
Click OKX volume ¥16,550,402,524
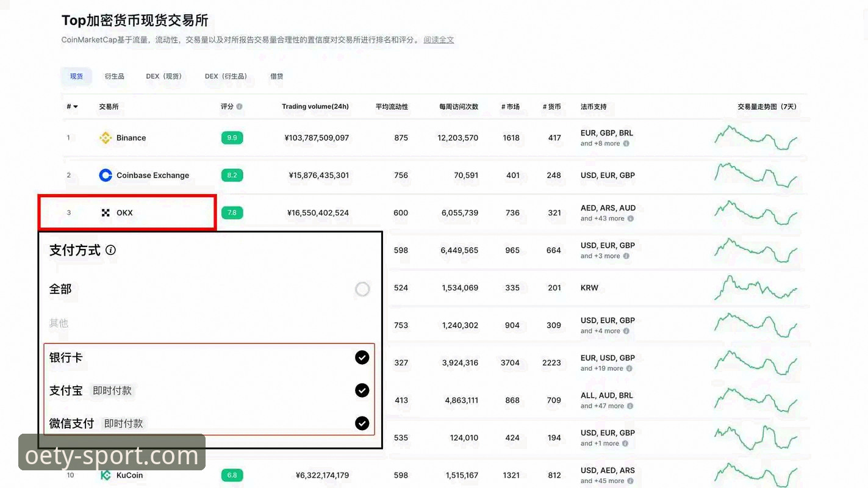(x=318, y=213)
